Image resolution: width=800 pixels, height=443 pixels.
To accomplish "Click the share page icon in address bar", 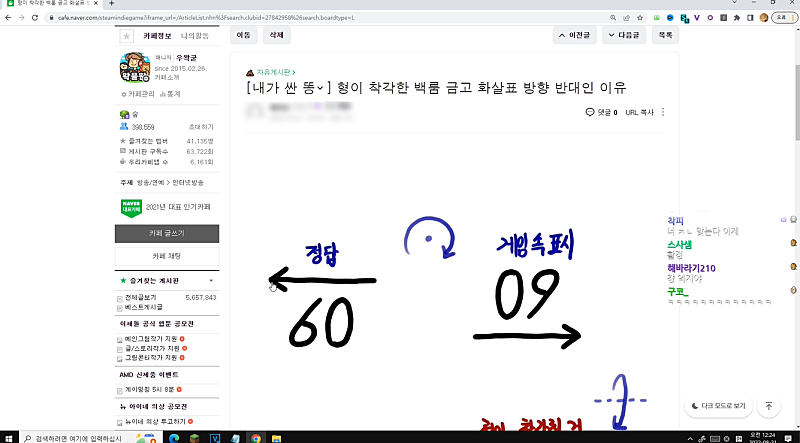I will (627, 17).
